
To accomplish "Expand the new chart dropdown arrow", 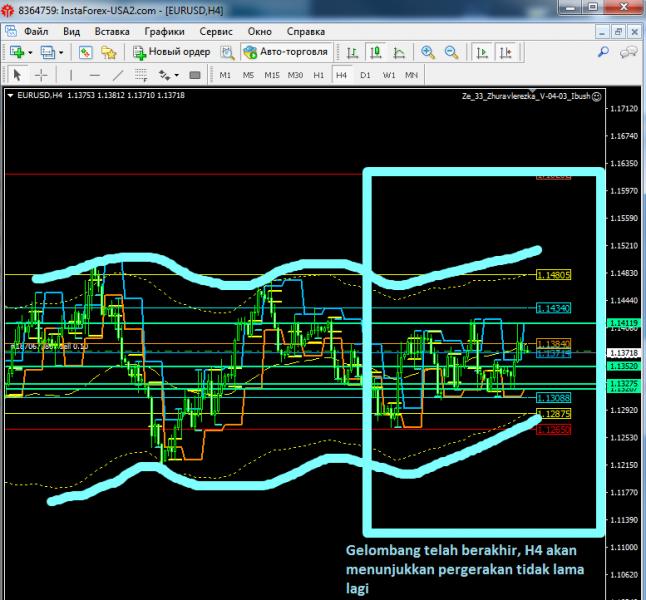I will point(30,53).
